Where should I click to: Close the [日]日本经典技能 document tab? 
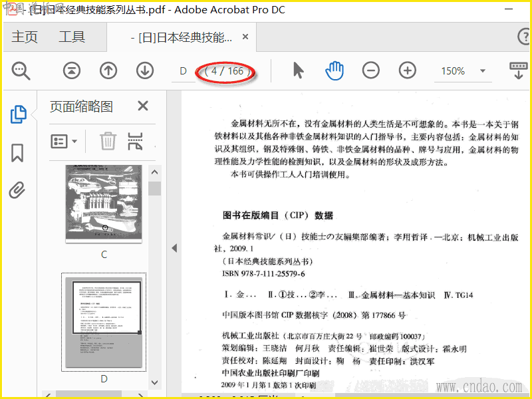pos(245,37)
